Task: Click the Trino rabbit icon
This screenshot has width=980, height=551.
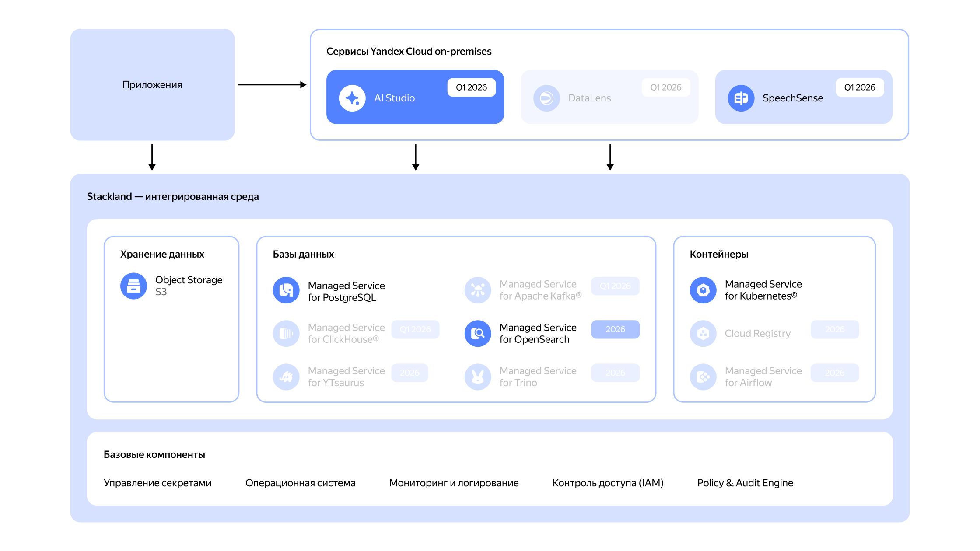Action: coord(478,377)
